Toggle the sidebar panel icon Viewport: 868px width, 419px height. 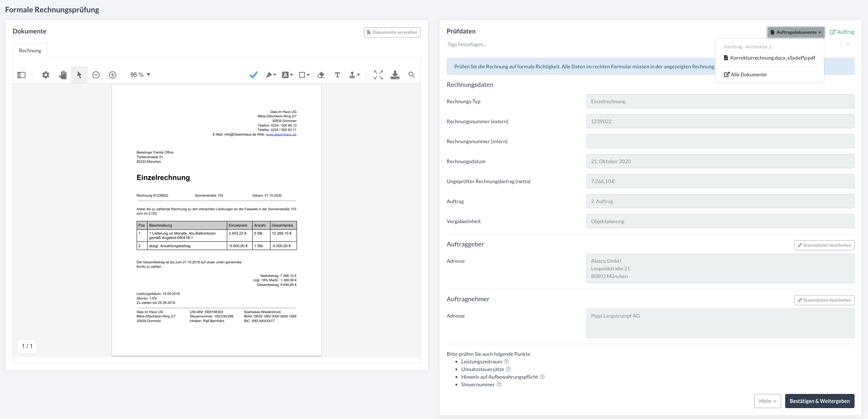tap(21, 75)
